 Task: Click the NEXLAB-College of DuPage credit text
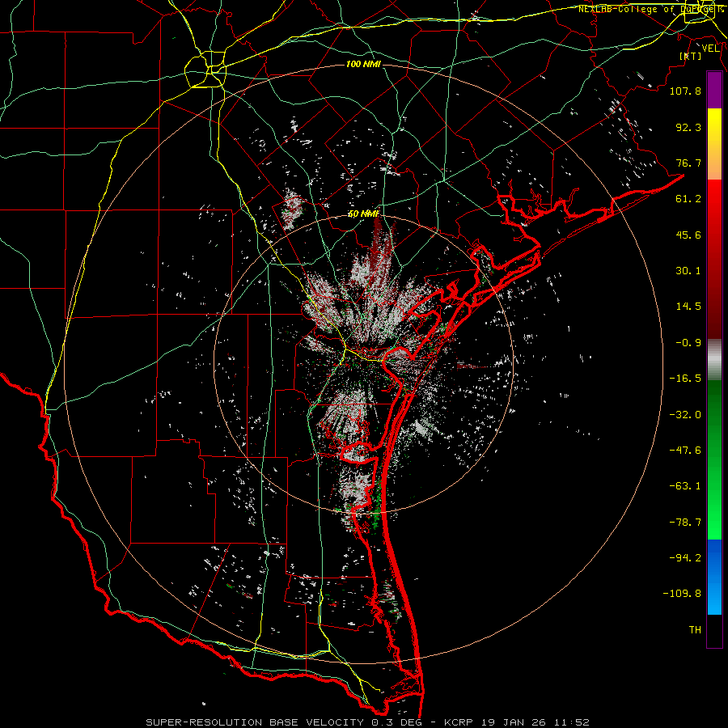click(x=650, y=9)
